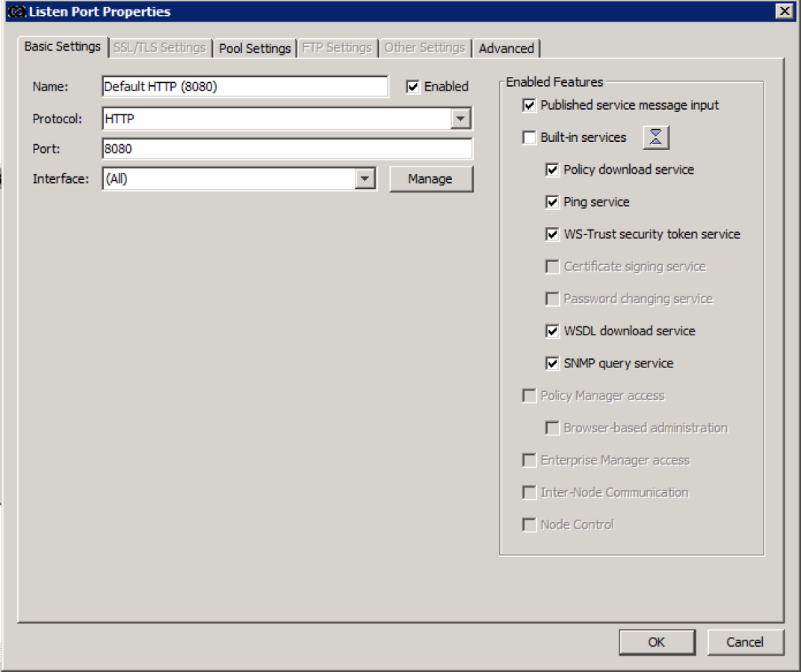
Task: Click the hourglass icon beside Built-in services
Action: pos(655,137)
